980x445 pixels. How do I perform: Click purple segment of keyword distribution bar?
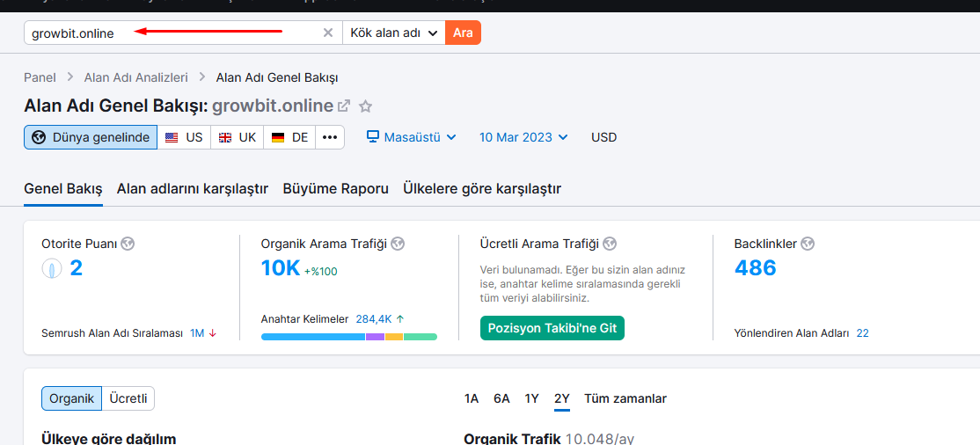pyautogui.click(x=375, y=337)
